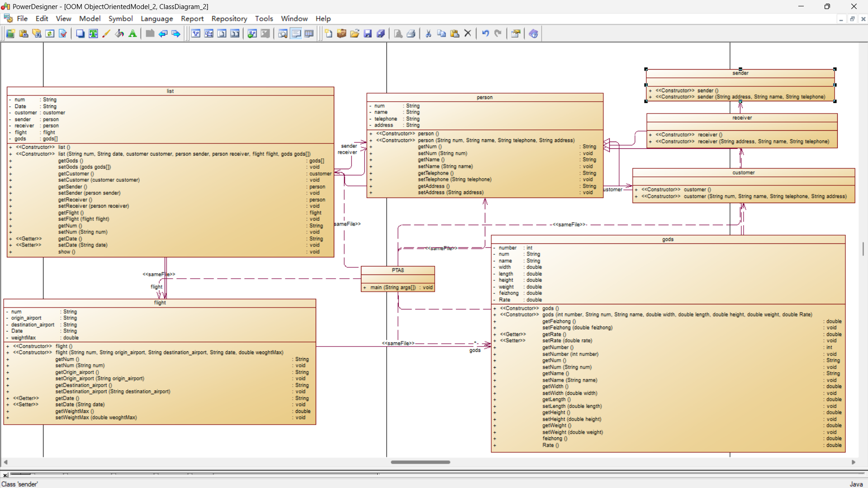
Task: Click 'Java' in the status bar
Action: 856,484
